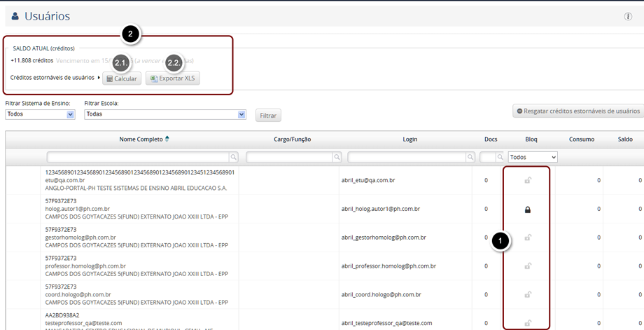The height and width of the screenshot is (330, 644).
Task: Click the locked padlock for abril_holog.autor1
Action: 528,209
